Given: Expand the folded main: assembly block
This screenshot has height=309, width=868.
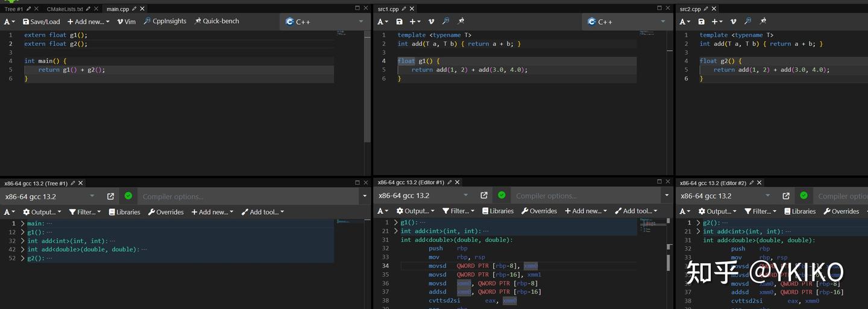Looking at the screenshot, I should (x=23, y=223).
